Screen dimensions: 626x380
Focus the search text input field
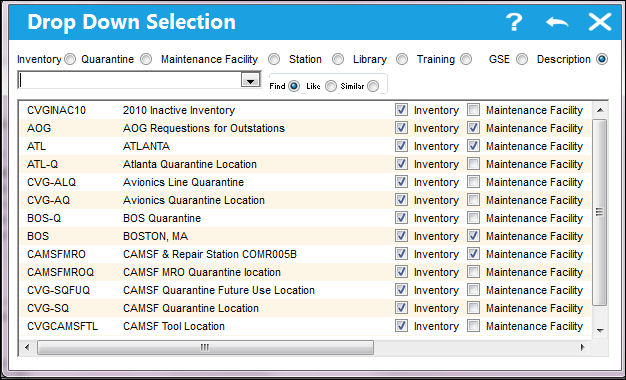pos(130,80)
